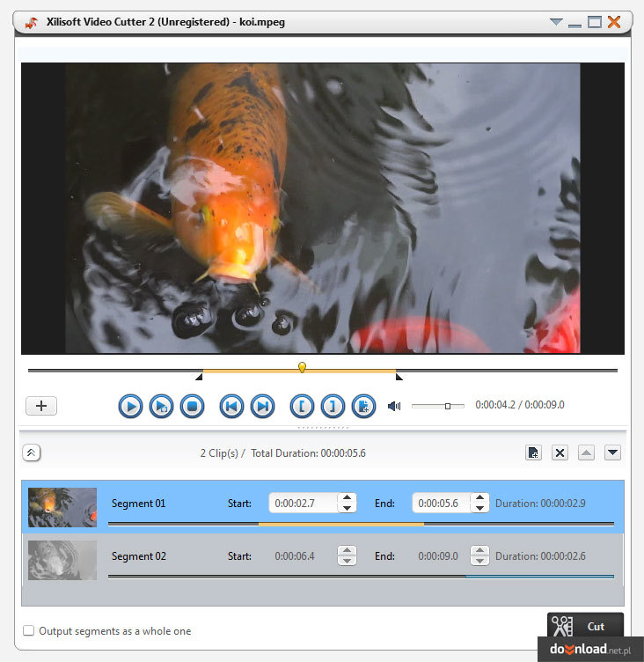Click the orange selected range on timeline
Screen dimensions: 644x662
click(x=300, y=371)
